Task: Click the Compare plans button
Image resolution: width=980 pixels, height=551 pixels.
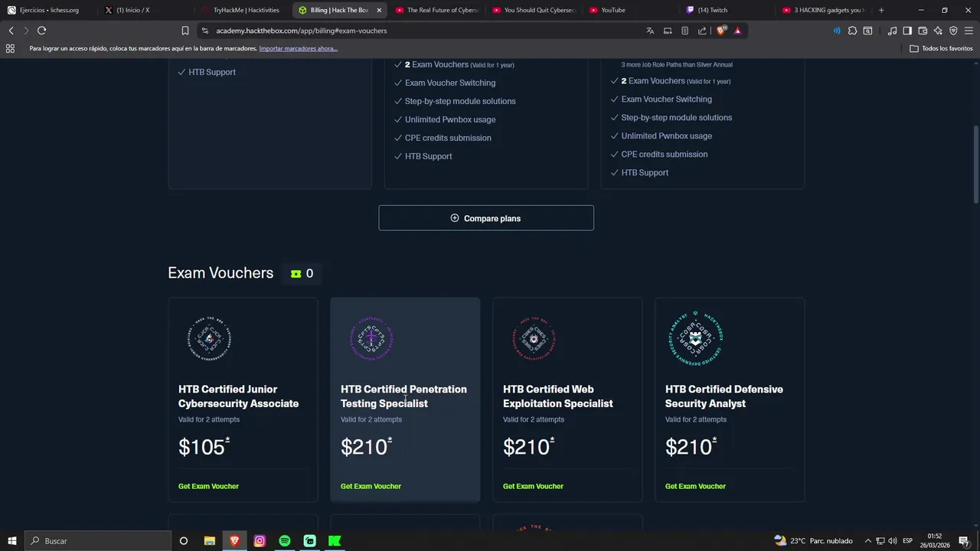Action: click(x=486, y=218)
